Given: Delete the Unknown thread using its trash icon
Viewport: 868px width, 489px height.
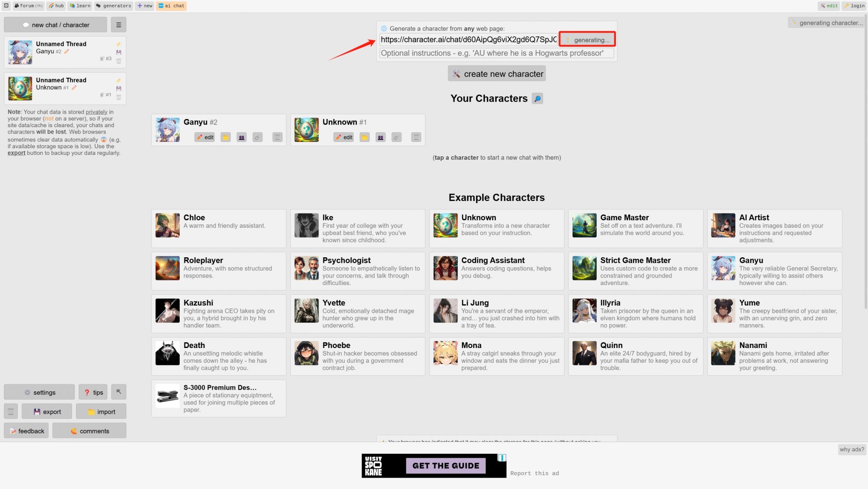Looking at the screenshot, I should pyautogui.click(x=118, y=97).
